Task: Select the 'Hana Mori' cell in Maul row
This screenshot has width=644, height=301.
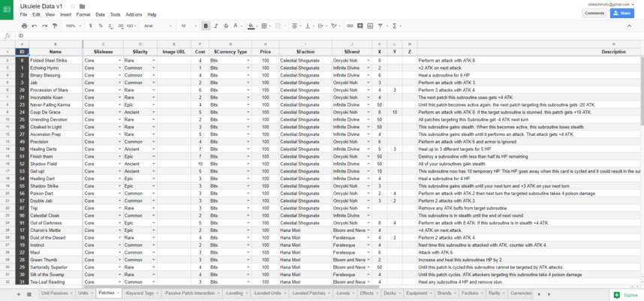Action: [305, 252]
